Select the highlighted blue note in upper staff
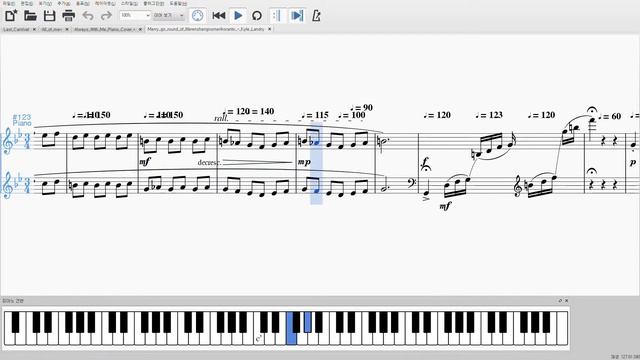The height and width of the screenshot is (360, 640). point(316,143)
